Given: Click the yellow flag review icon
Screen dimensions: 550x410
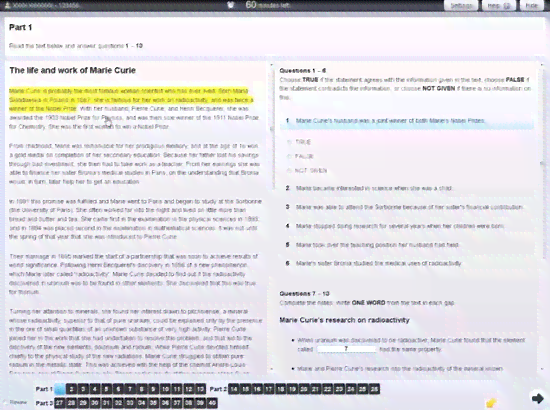Looking at the screenshot, I should pyautogui.click(x=491, y=403).
